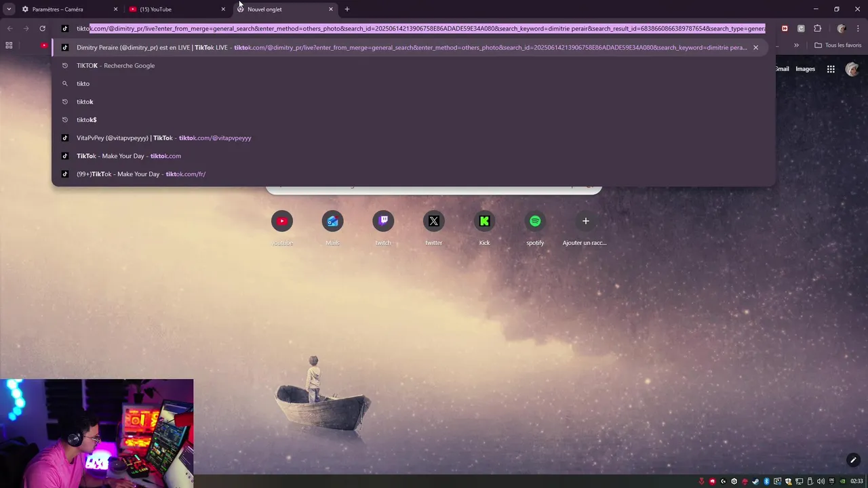Image resolution: width=868 pixels, height=488 pixels.
Task: Open a new tab with plus button
Action: (x=347, y=9)
